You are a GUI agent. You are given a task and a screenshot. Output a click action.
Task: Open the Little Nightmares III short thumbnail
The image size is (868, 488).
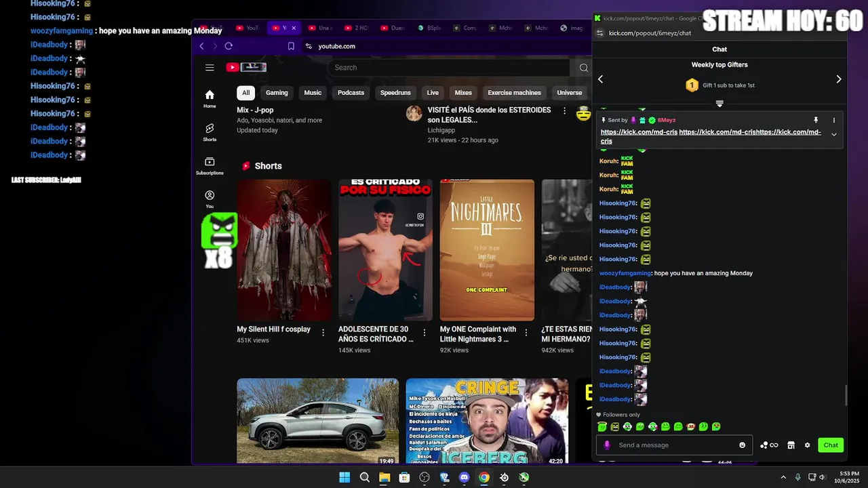coord(487,249)
